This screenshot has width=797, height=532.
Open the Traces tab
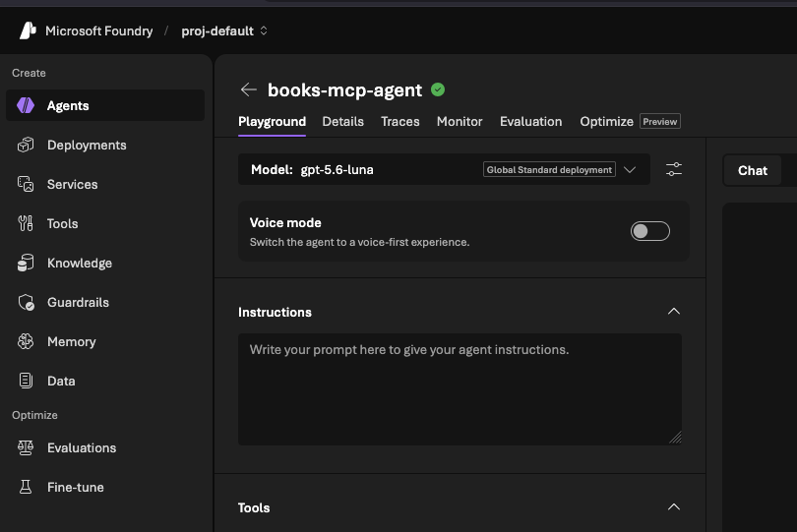[x=400, y=121]
